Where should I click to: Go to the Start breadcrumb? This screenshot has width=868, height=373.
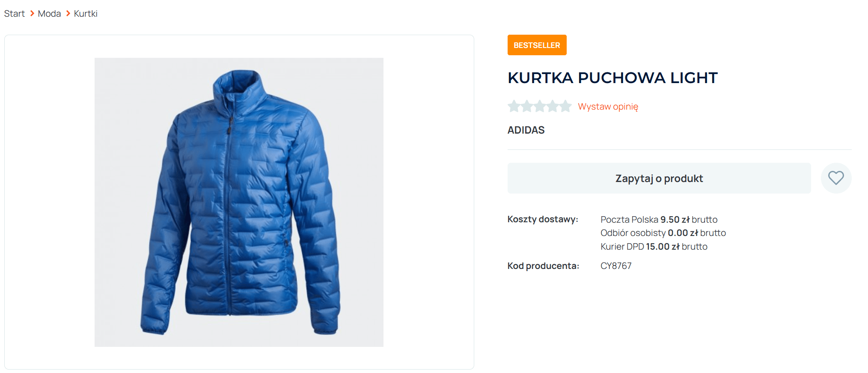(15, 14)
